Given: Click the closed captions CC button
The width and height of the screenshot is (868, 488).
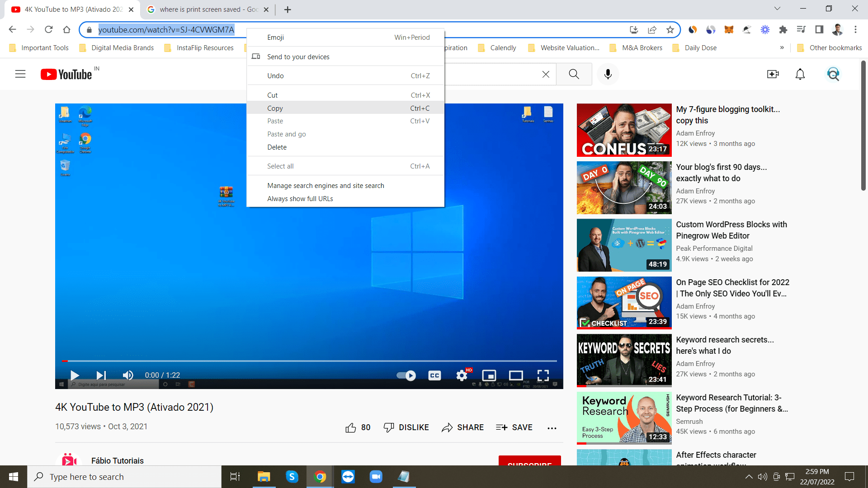Looking at the screenshot, I should (434, 375).
